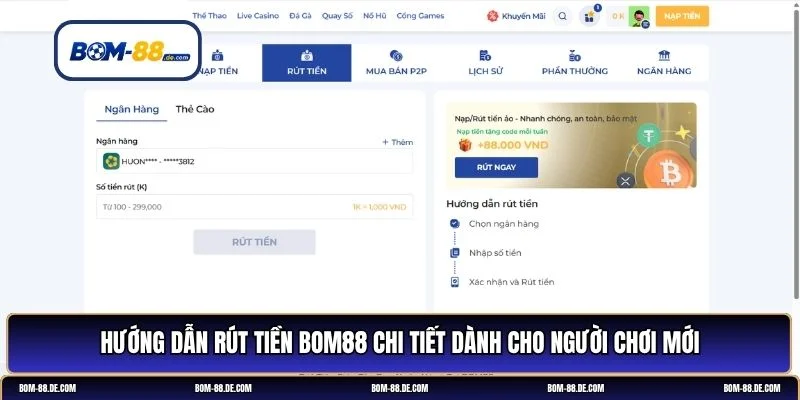
Task: Click the orange NẠP TIỀN button
Action: 682,16
